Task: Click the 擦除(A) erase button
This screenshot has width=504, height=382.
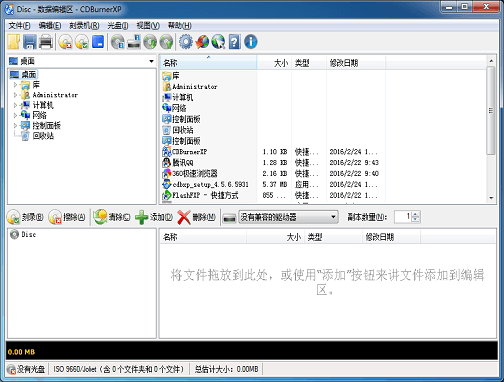Action: [x=67, y=217]
